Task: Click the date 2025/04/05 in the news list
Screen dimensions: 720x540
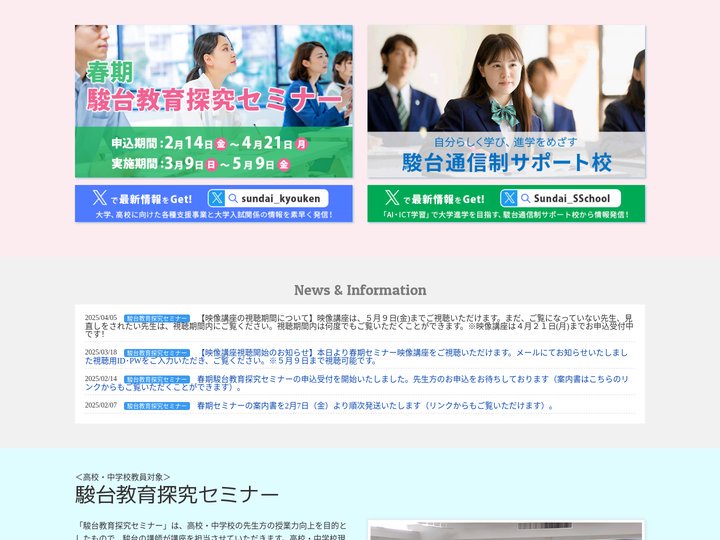Action: pyautogui.click(x=101, y=318)
